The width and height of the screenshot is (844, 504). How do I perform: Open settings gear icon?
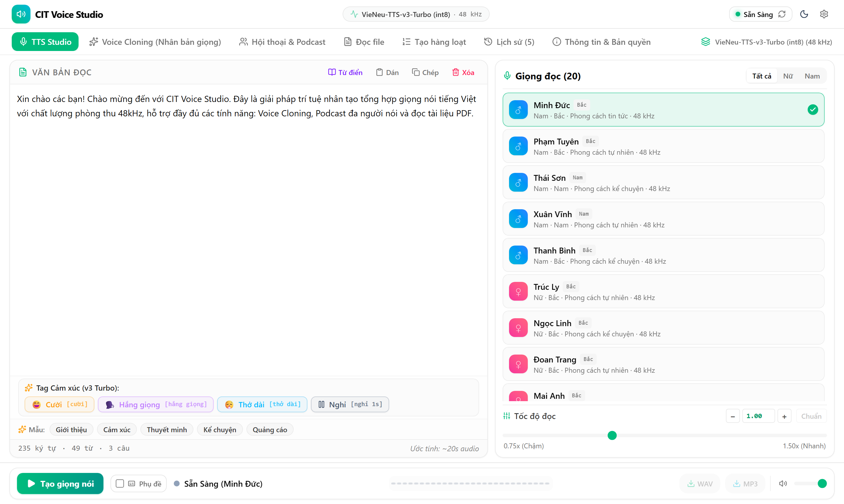point(824,14)
